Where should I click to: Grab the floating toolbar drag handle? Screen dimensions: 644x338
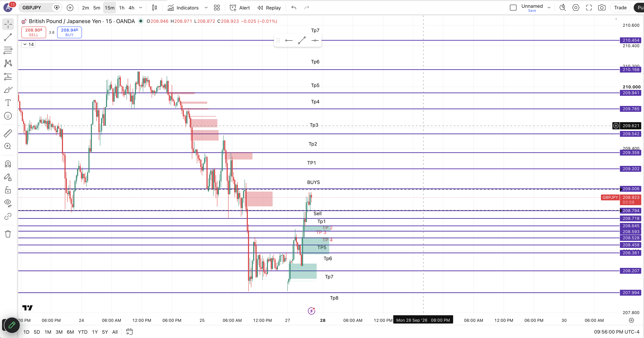pyautogui.click(x=278, y=40)
